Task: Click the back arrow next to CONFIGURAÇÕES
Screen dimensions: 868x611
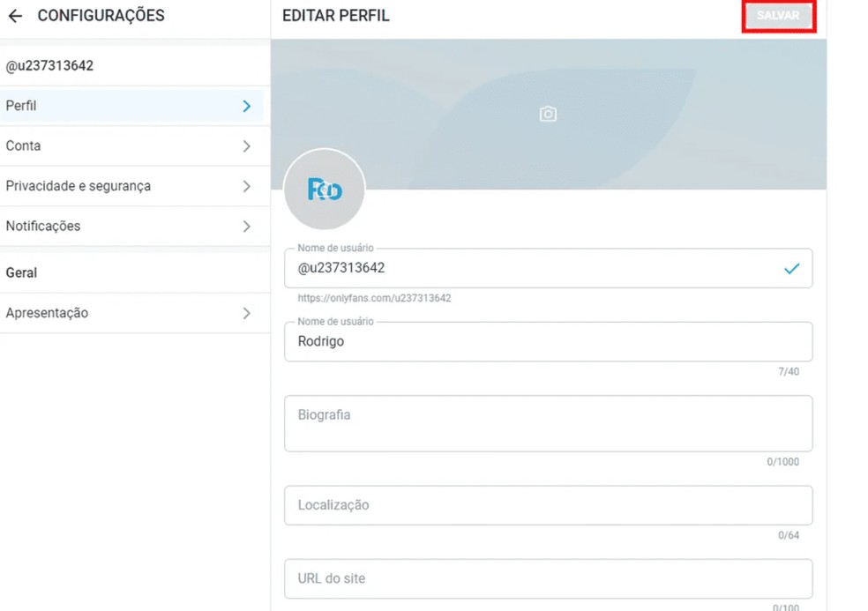Action: (x=16, y=15)
